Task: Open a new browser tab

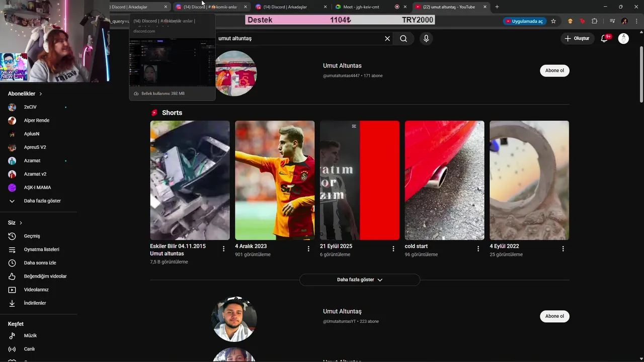Action: coord(497,7)
